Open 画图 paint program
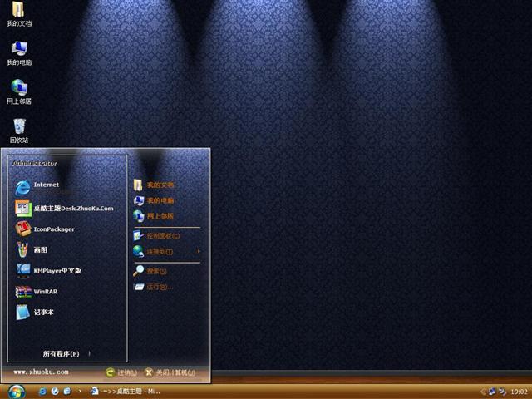Viewport: 532px width, 399px height. pos(32,250)
